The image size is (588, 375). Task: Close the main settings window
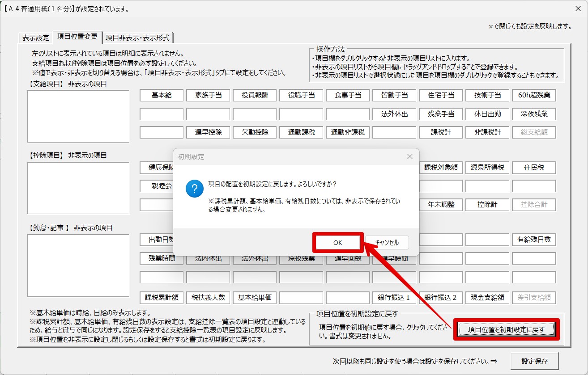pyautogui.click(x=577, y=8)
